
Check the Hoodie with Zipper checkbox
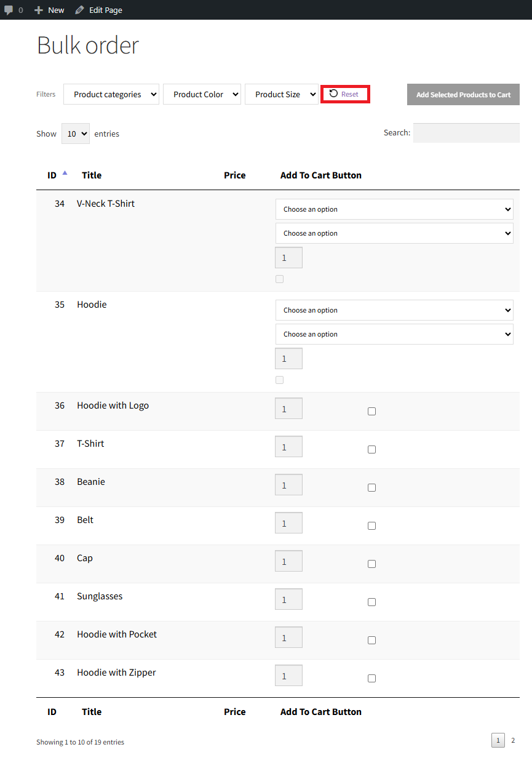pos(371,678)
